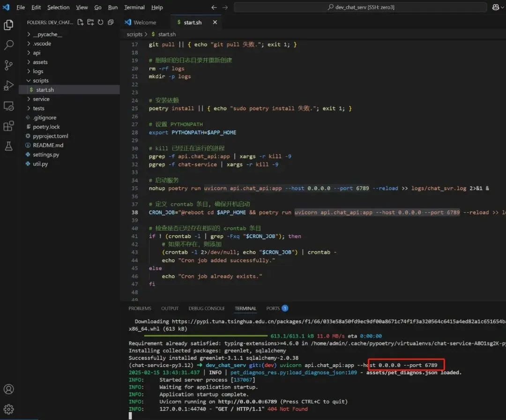506x420 pixels.
Task: Open the Search view icon
Action: pos(9,45)
